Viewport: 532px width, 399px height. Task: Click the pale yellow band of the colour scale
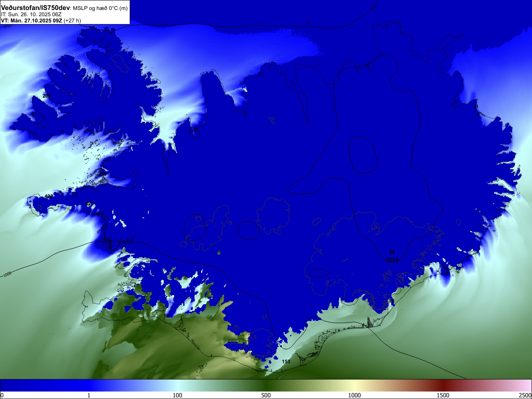point(355,385)
